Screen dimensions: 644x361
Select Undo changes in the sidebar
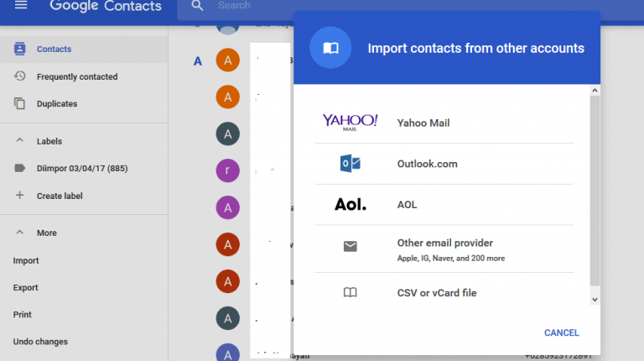tap(40, 341)
